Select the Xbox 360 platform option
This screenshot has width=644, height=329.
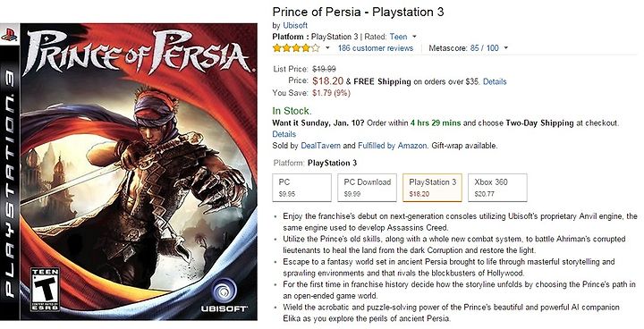coord(497,188)
